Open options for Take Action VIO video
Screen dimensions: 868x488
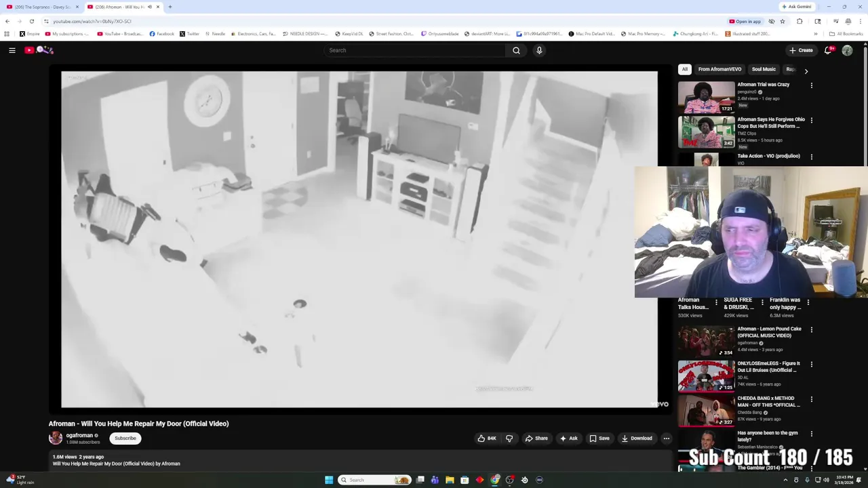click(811, 157)
